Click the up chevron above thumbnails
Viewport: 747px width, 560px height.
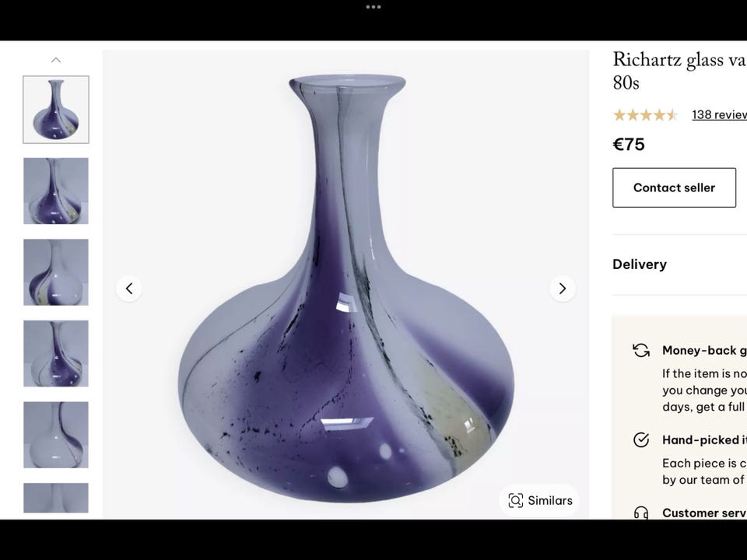tap(55, 59)
